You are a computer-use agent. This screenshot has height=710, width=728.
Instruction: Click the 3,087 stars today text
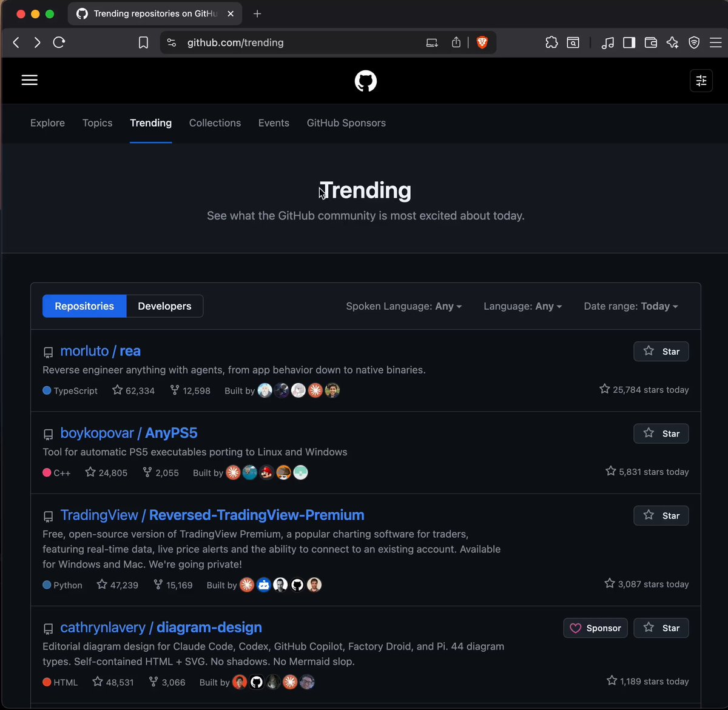(x=647, y=583)
